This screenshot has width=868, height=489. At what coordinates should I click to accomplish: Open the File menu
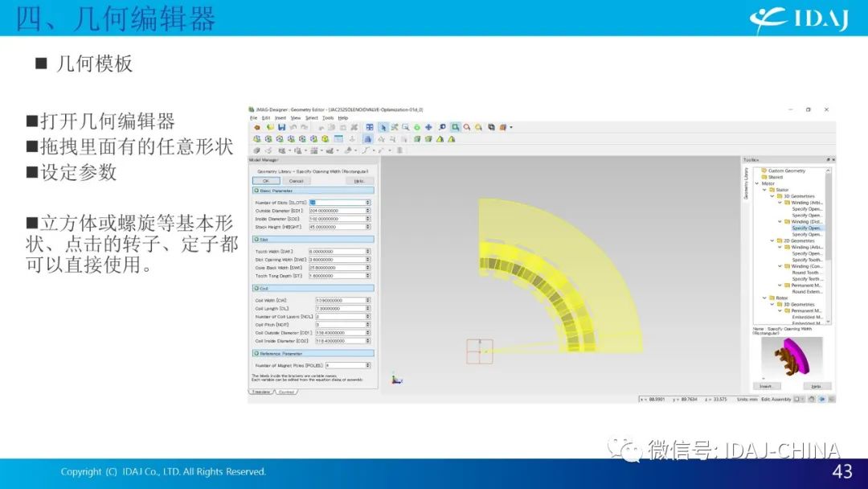coord(253,118)
